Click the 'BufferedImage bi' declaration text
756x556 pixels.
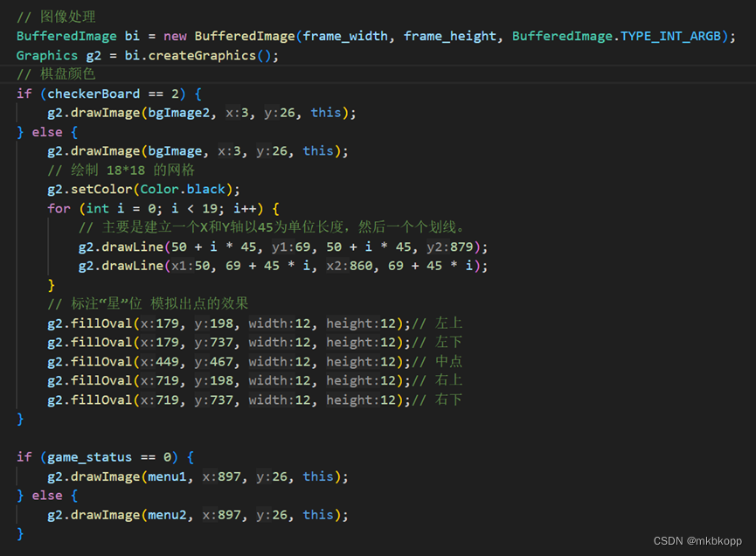(78, 36)
